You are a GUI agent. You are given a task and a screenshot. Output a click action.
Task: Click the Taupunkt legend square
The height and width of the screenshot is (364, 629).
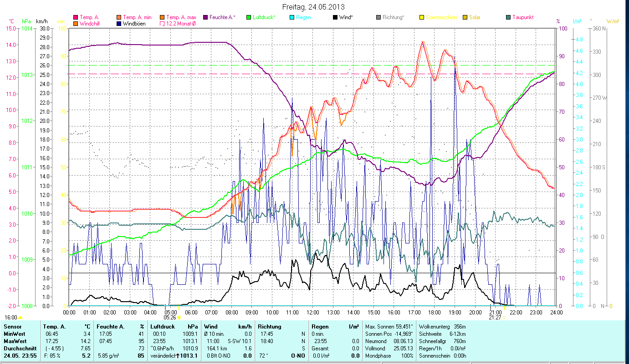pyautogui.click(x=508, y=17)
